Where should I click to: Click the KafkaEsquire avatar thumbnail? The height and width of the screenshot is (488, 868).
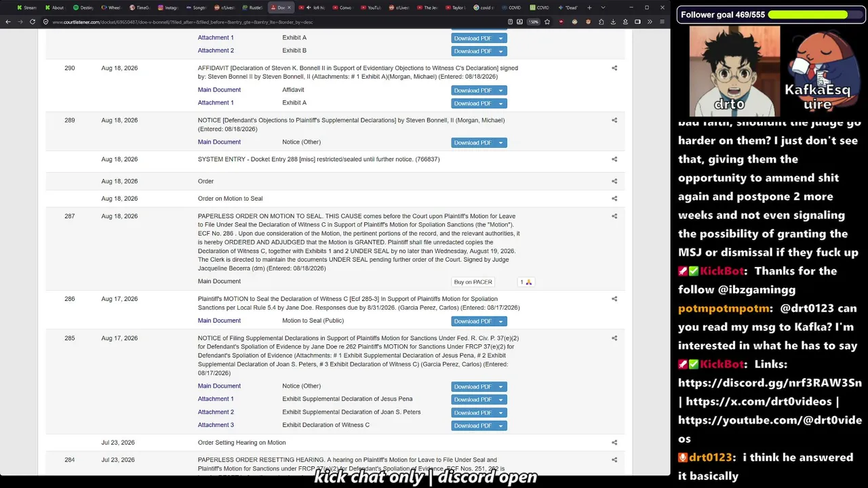(x=821, y=72)
